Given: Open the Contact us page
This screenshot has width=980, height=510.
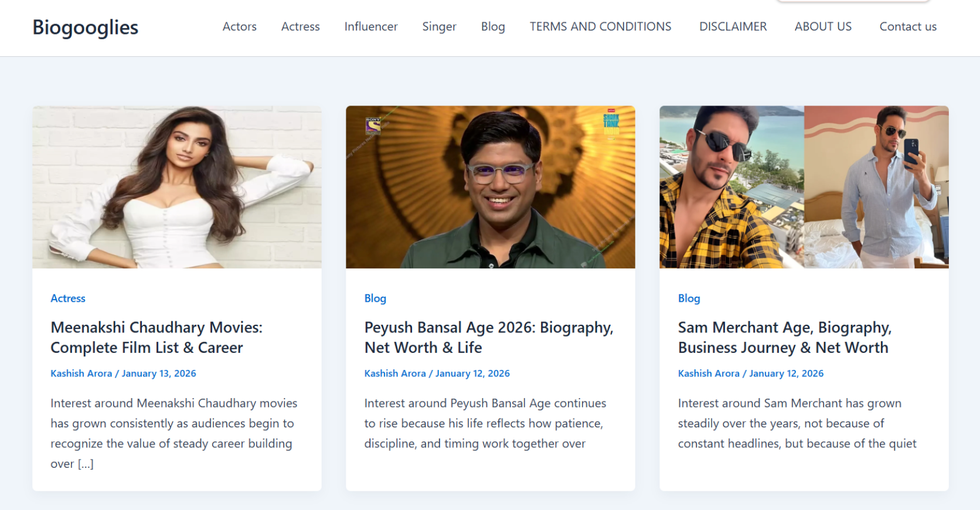Looking at the screenshot, I should [x=907, y=26].
